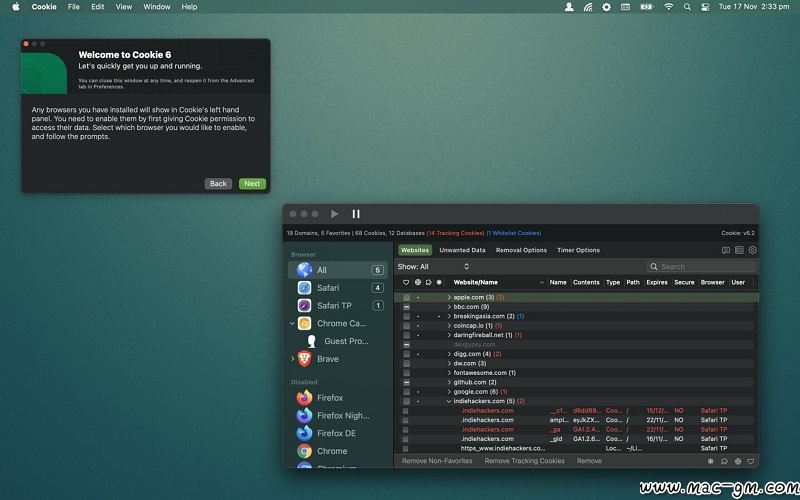Screen dimensions: 800x500
Task: Select disabled Firefox DE browser
Action: [x=338, y=433]
